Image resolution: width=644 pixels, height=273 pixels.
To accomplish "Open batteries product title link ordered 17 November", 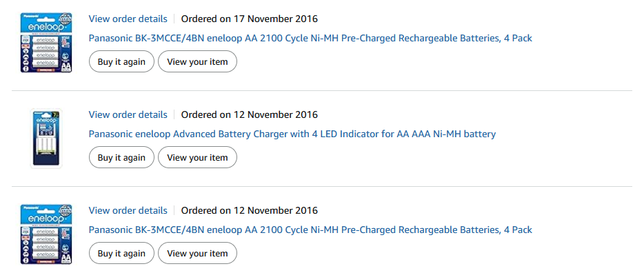I will [310, 38].
